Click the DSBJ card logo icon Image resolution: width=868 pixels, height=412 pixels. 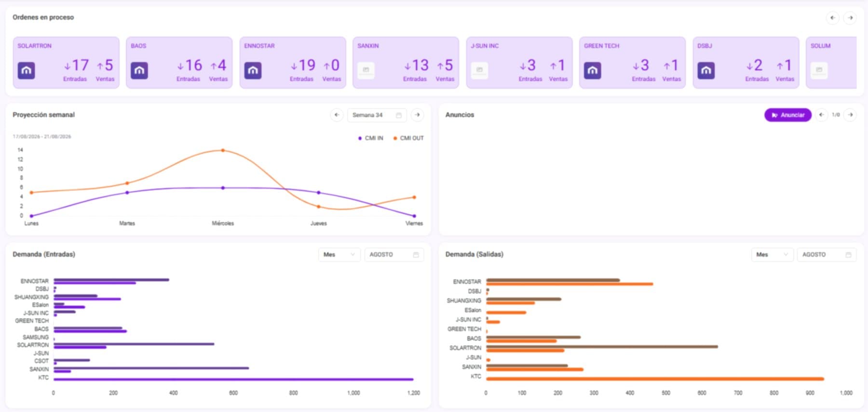click(706, 71)
